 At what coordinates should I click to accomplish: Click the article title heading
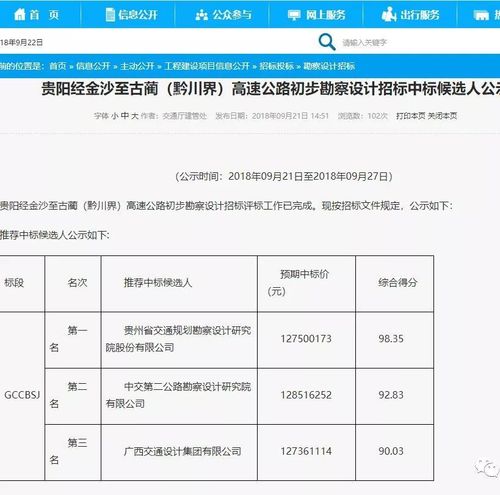[x=271, y=89]
